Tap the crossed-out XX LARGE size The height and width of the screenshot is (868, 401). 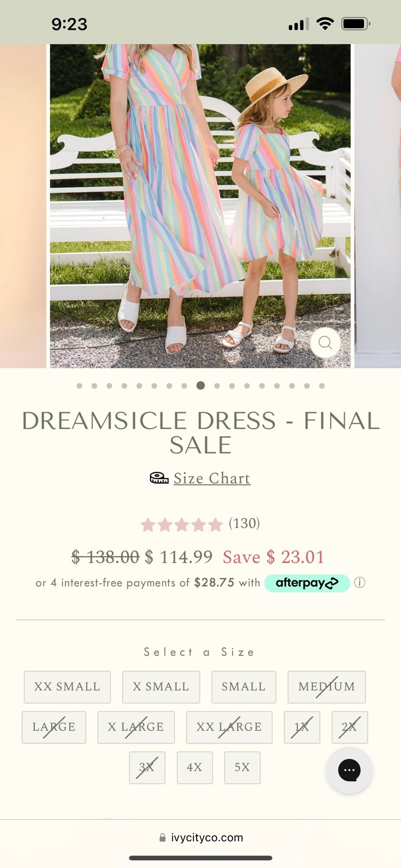click(x=229, y=727)
